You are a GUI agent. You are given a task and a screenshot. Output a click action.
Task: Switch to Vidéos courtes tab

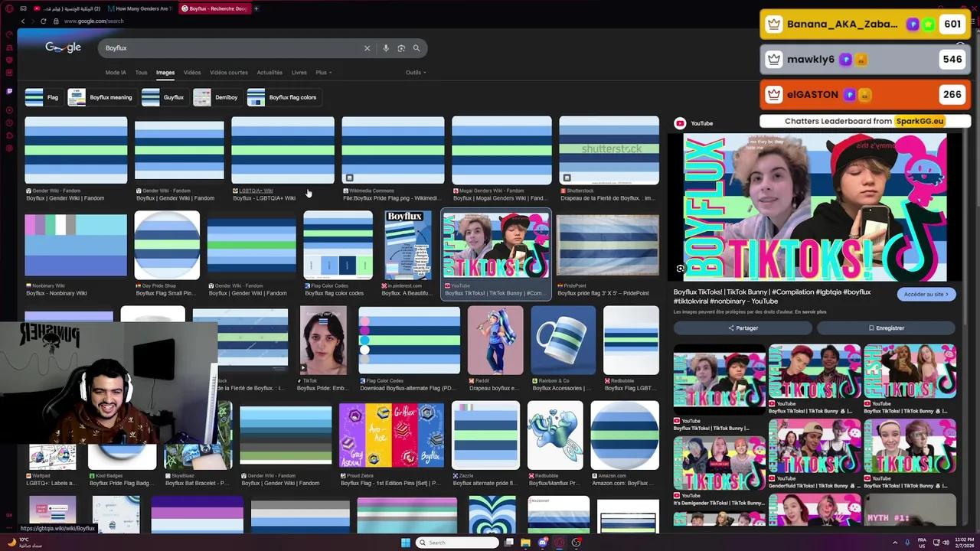tap(229, 73)
